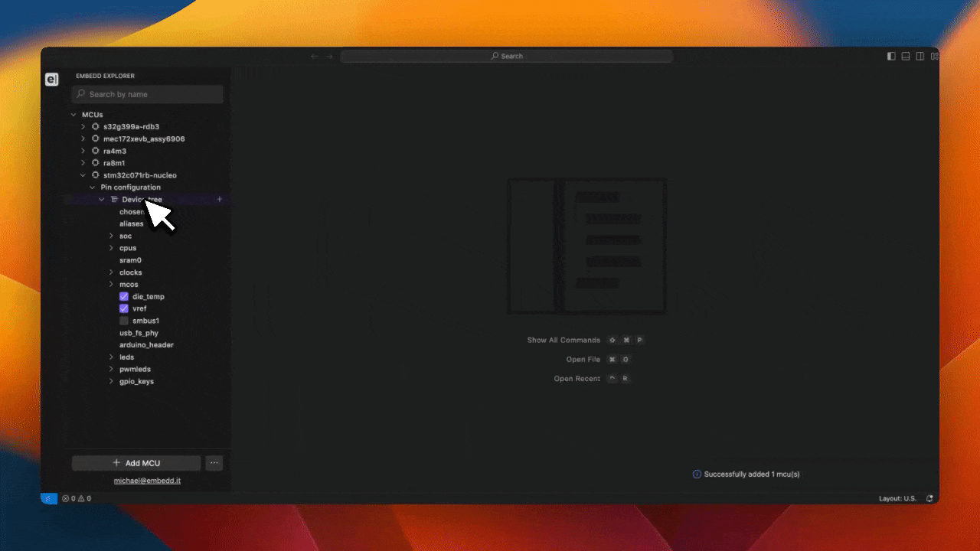
Task: Open the more options ellipsis button
Action: point(214,463)
